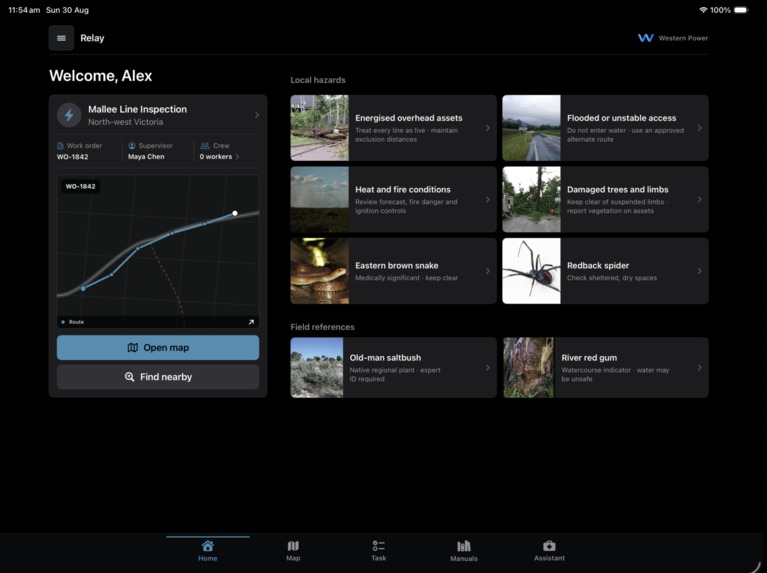Open Flooded or unstable access thumbnail
Image resolution: width=767 pixels, height=573 pixels.
click(x=531, y=128)
